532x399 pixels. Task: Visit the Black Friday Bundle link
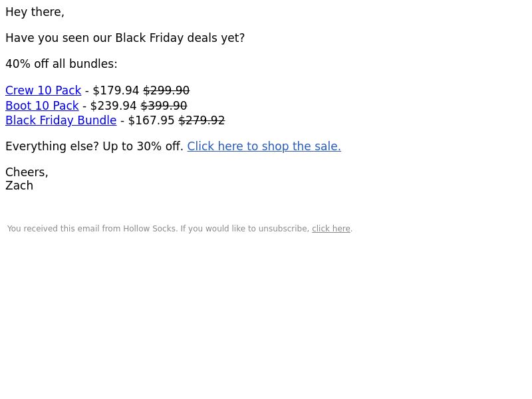tap(61, 120)
